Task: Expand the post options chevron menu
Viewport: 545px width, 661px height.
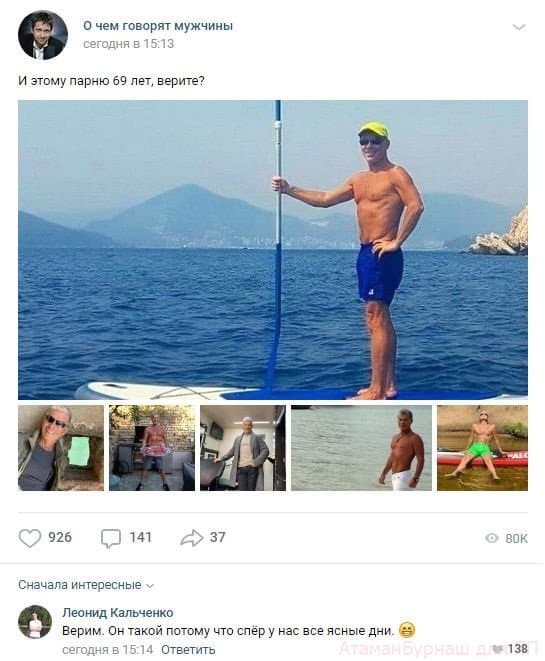Action: click(x=518, y=27)
